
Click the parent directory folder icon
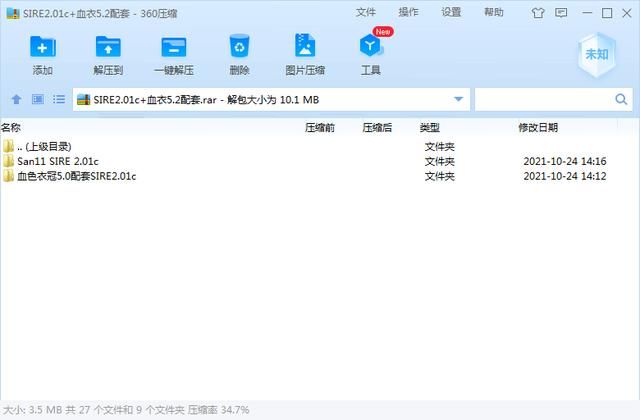pos(8,146)
